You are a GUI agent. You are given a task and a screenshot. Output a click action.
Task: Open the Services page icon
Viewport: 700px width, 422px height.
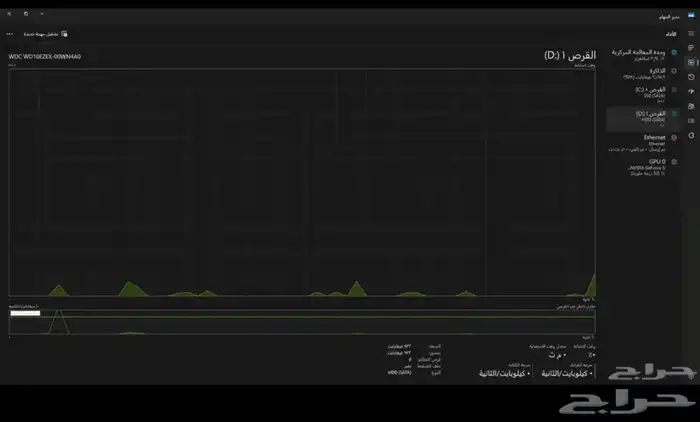pyautogui.click(x=690, y=134)
